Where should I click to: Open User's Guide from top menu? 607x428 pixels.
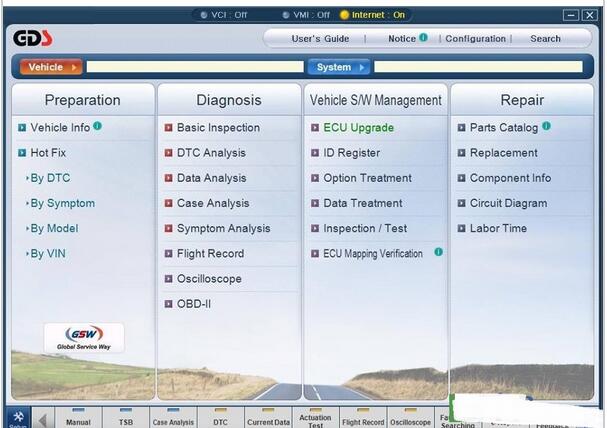[x=320, y=39]
